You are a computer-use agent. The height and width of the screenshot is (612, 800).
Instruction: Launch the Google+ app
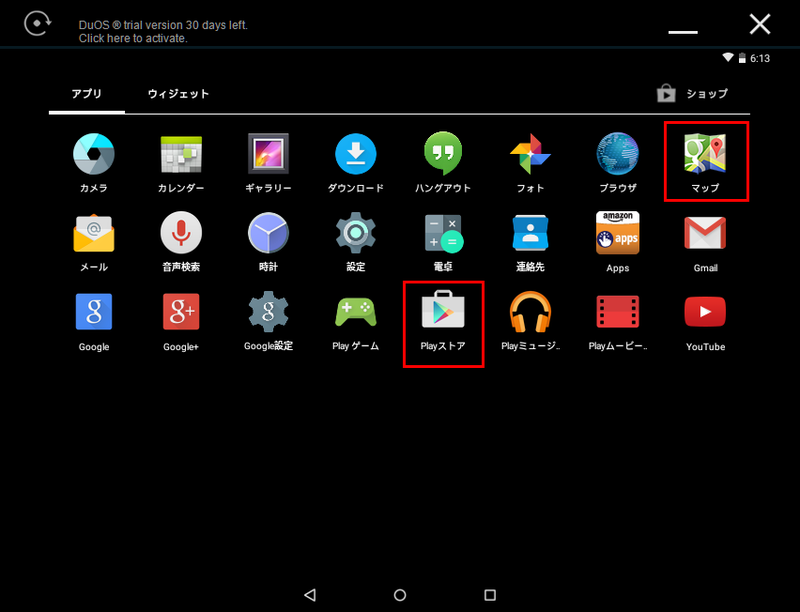coord(181,322)
